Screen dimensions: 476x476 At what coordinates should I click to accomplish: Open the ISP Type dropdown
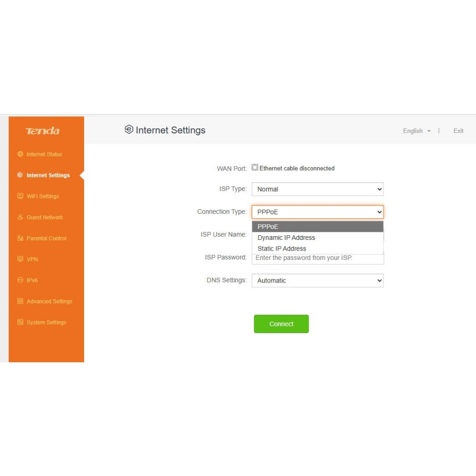point(317,189)
